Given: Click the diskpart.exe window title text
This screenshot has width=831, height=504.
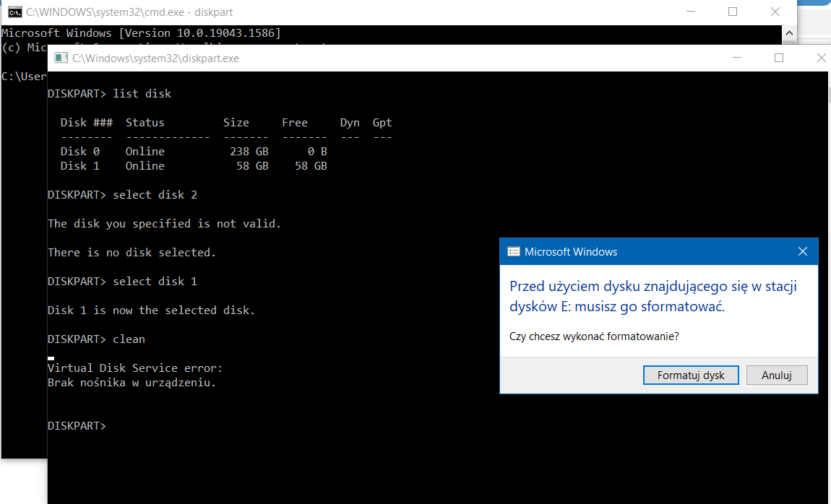Looking at the screenshot, I should (x=156, y=58).
